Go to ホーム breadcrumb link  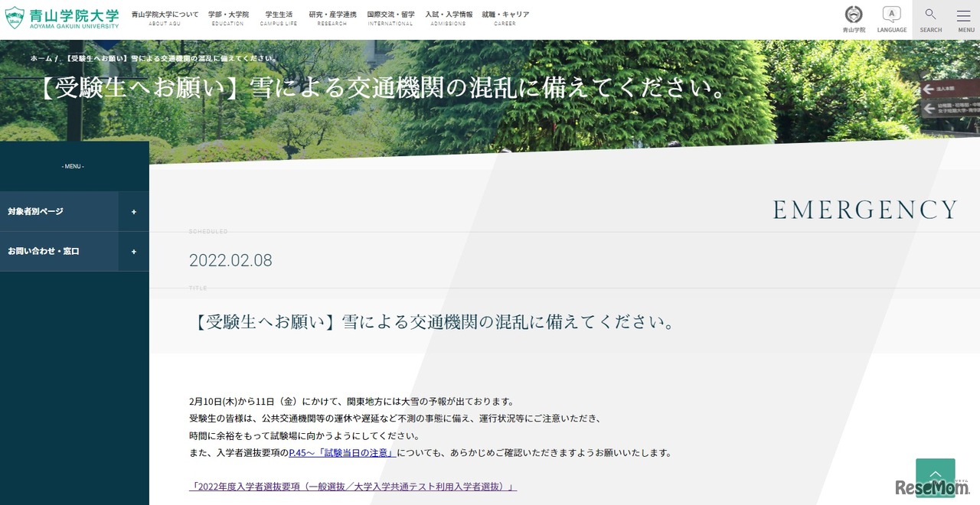click(x=41, y=58)
